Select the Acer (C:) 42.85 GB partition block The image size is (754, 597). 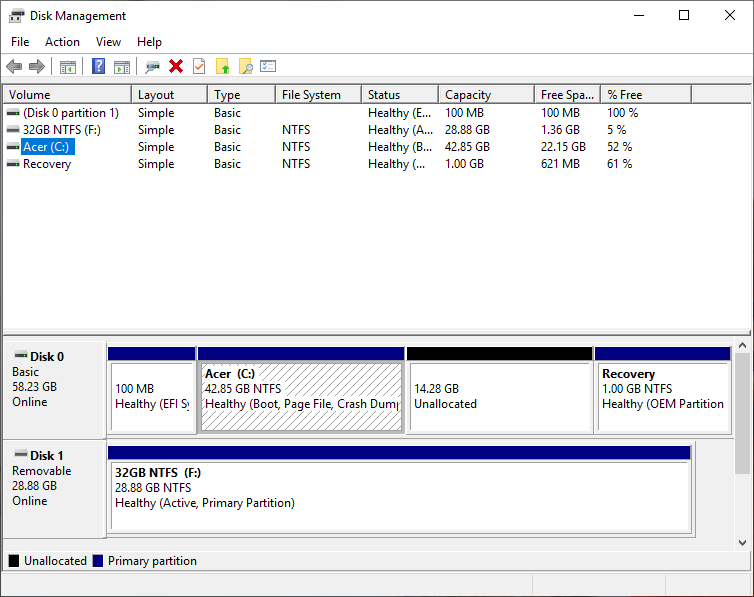(x=301, y=391)
